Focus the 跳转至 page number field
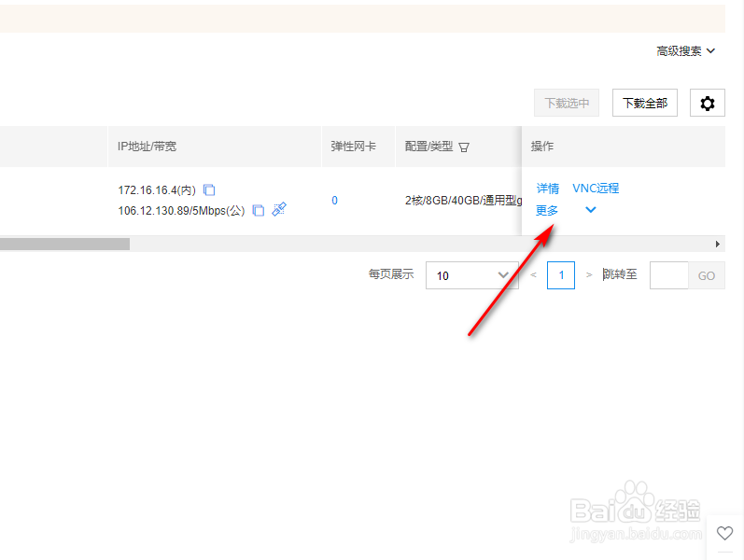744x560 pixels. point(668,275)
